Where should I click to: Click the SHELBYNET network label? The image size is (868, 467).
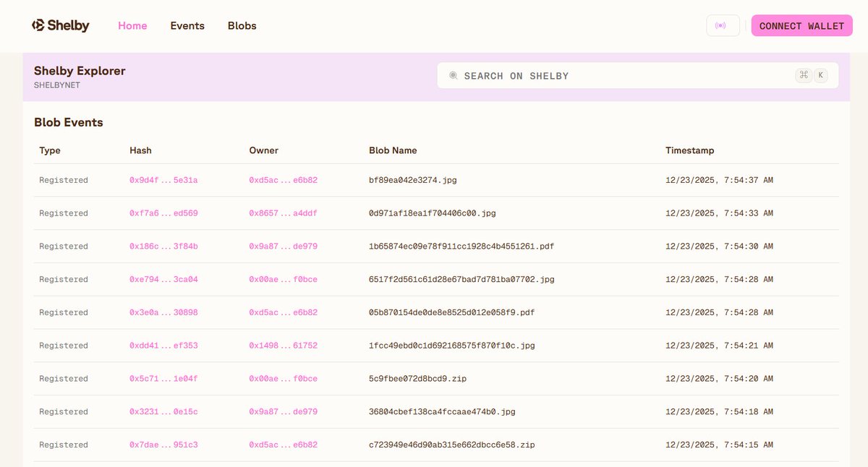click(57, 85)
